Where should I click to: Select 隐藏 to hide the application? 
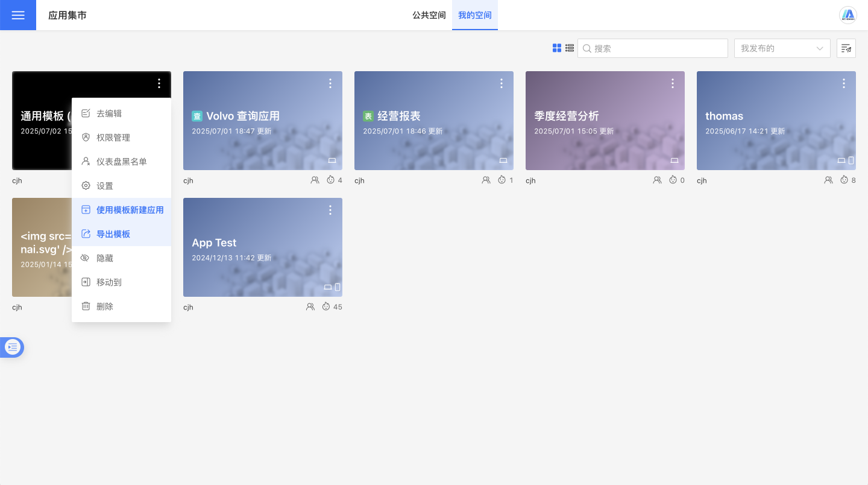click(105, 258)
